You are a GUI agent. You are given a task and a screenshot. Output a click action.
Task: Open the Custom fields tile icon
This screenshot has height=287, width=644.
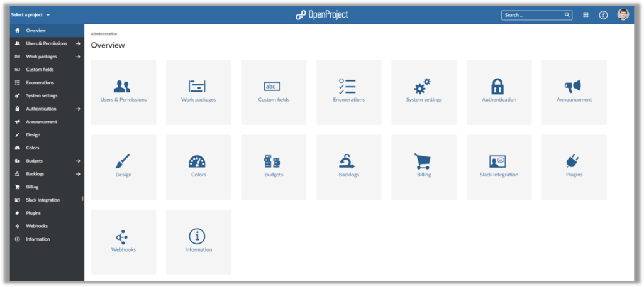(273, 87)
